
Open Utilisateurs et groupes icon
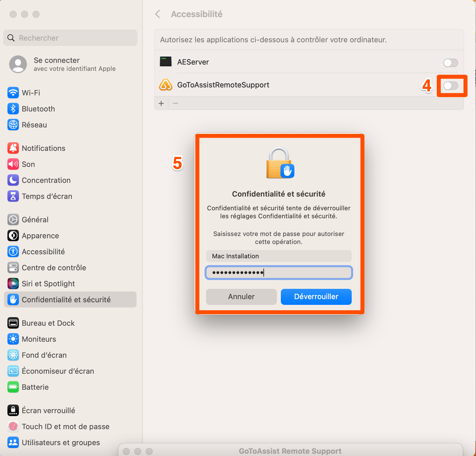13,442
